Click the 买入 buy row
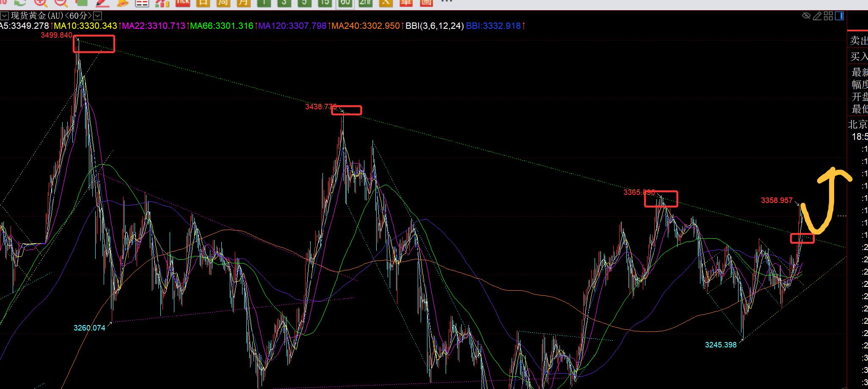Image resolution: width=868 pixels, height=389 pixels. pos(858,56)
